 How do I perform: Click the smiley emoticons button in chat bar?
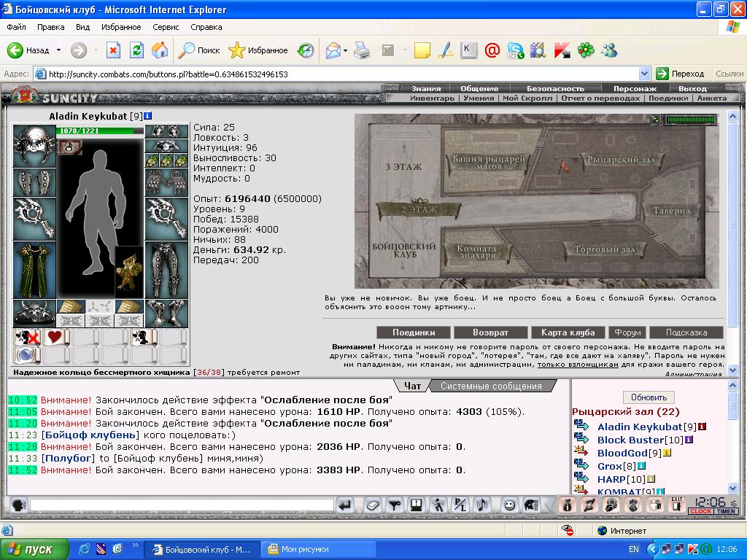point(509,505)
